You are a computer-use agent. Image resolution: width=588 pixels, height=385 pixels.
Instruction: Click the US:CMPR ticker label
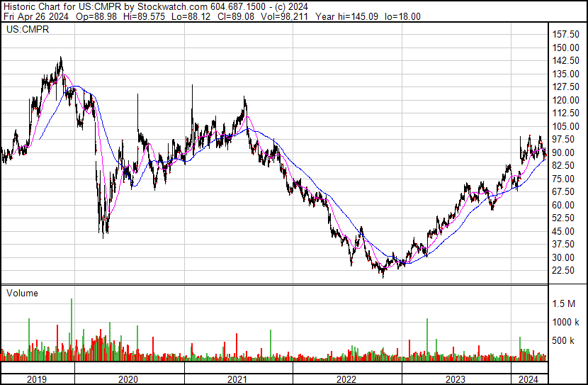pos(28,29)
